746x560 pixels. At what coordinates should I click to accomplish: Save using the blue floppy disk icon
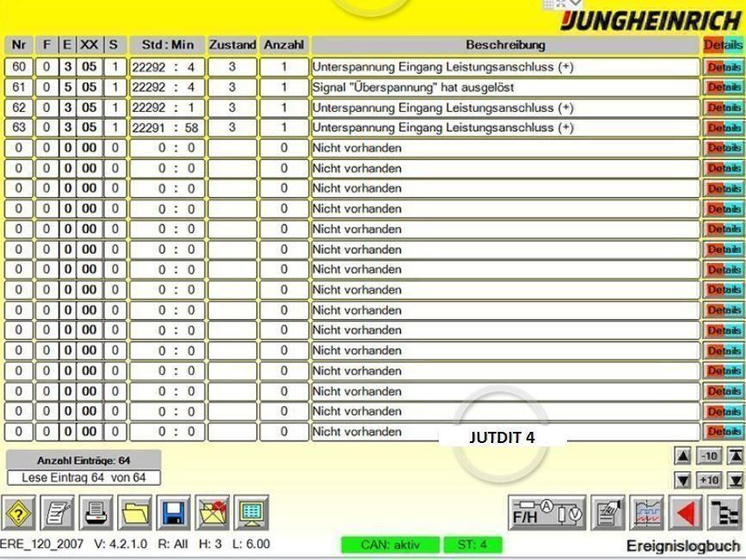tap(174, 514)
